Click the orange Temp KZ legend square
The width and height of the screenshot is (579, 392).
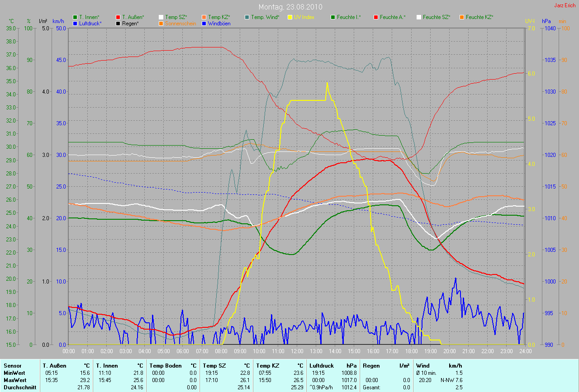pyautogui.click(x=204, y=17)
